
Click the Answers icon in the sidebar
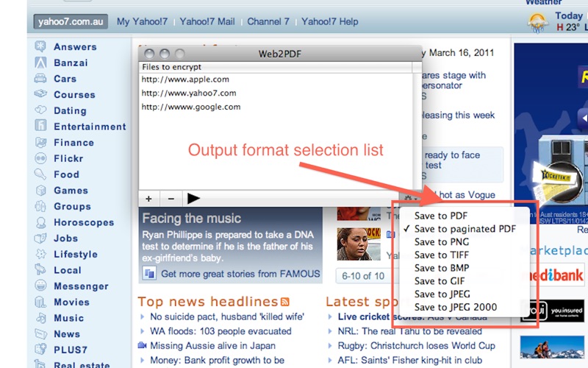click(x=40, y=46)
